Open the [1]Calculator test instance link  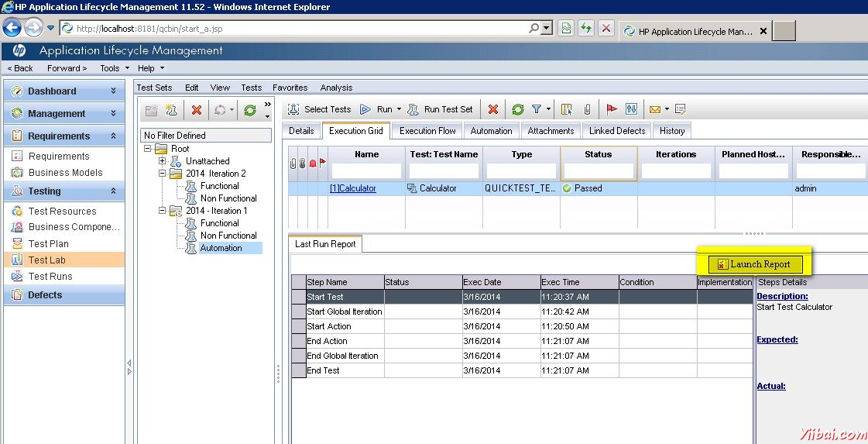click(x=352, y=188)
